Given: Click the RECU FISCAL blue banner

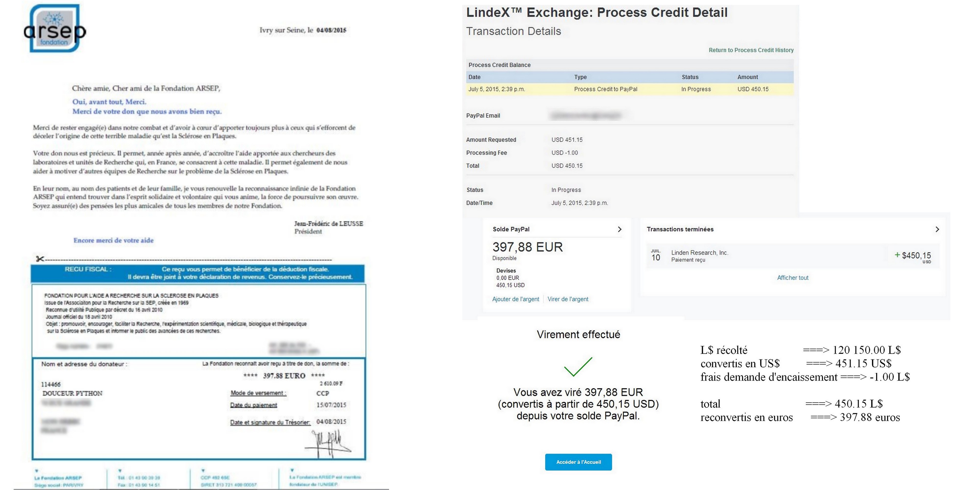Looking at the screenshot, I should pyautogui.click(x=197, y=273).
